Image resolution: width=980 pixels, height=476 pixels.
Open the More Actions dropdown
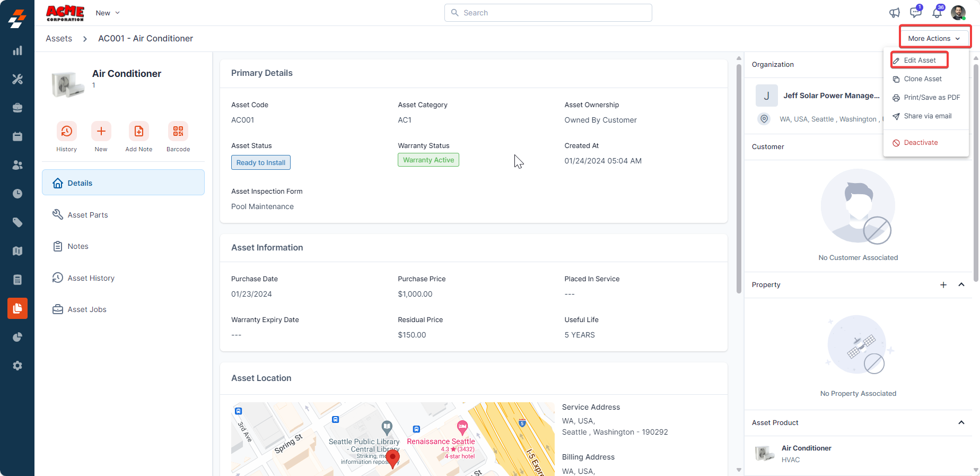pyautogui.click(x=934, y=38)
